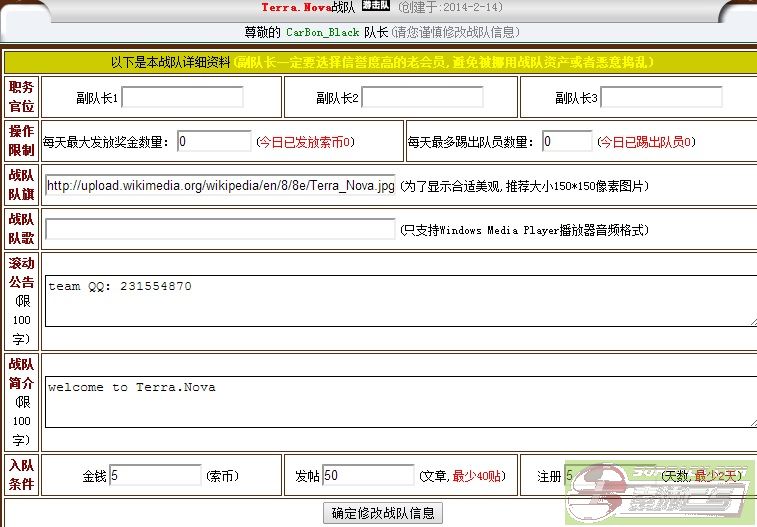
Task: Click the watermark logo in bottom-right corner
Action: click(x=660, y=492)
